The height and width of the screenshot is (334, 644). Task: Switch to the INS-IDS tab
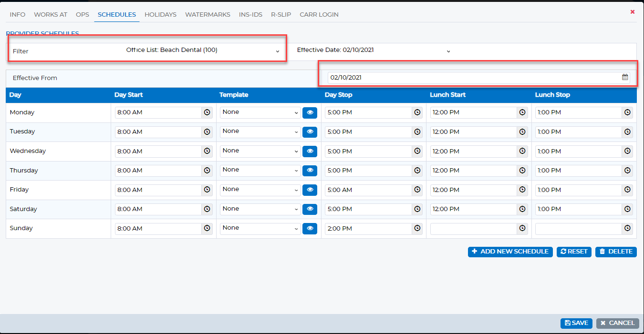(250, 15)
